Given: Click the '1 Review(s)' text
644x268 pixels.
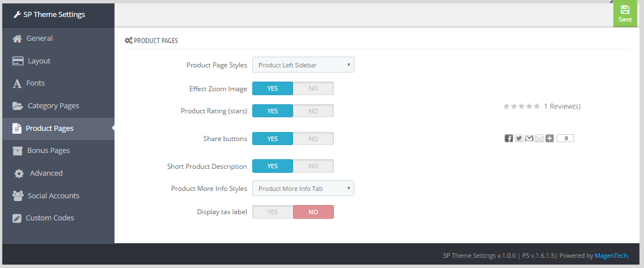Looking at the screenshot, I should 562,107.
